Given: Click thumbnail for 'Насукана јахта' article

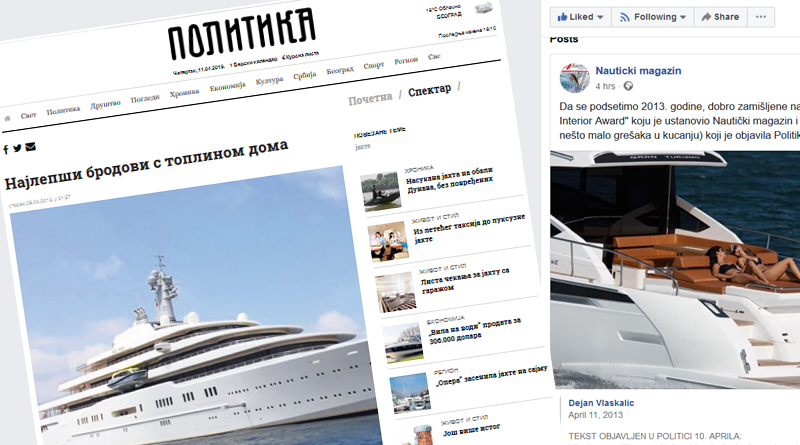Looking at the screenshot, I should click(381, 191).
